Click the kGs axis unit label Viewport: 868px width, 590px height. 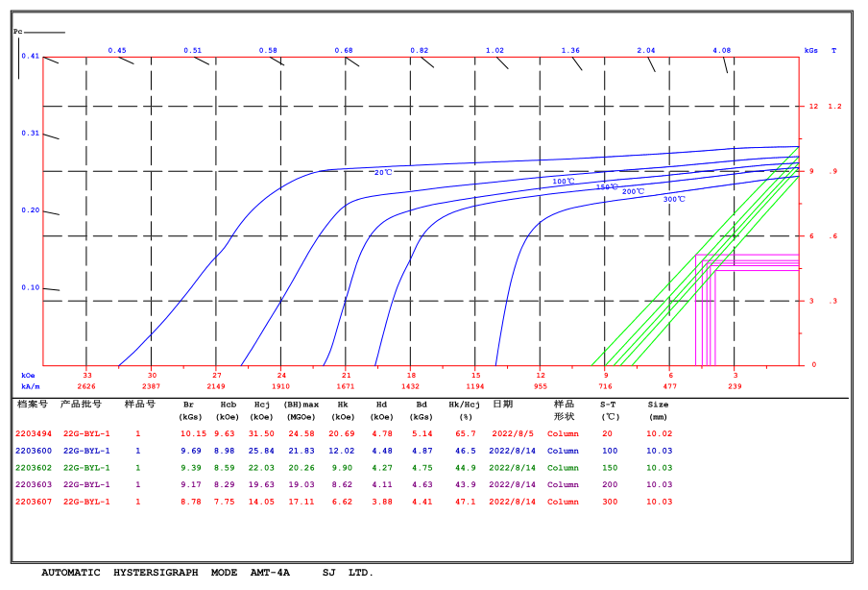click(x=811, y=50)
